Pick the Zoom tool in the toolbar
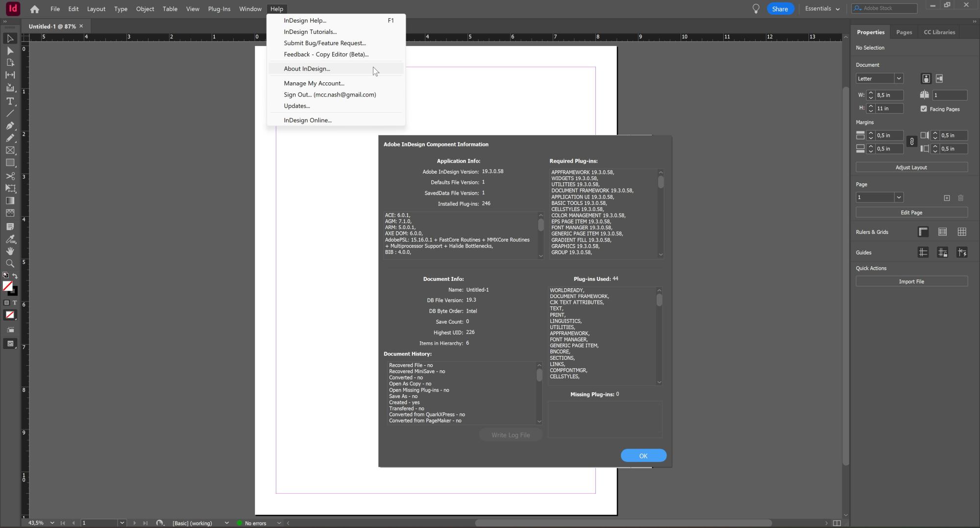 point(10,264)
